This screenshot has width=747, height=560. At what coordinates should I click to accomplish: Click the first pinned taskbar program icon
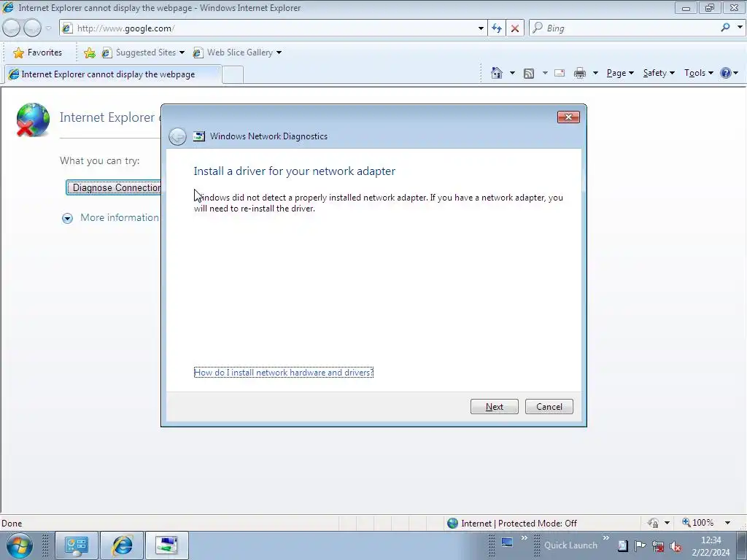pyautogui.click(x=77, y=545)
